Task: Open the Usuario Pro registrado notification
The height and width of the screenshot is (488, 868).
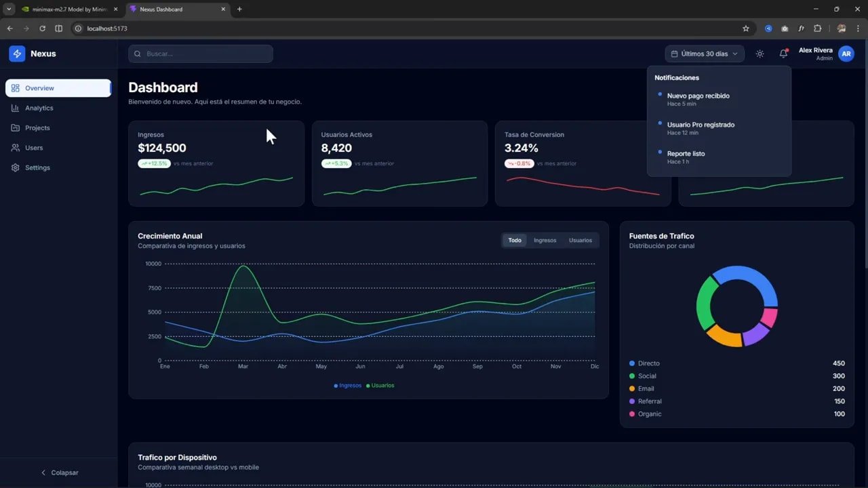Action: pyautogui.click(x=719, y=128)
